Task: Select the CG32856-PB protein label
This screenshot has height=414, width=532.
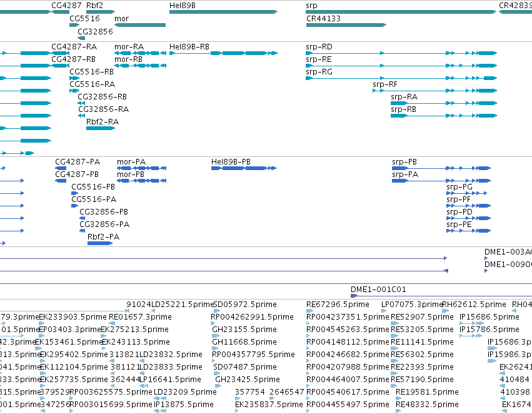Action: click(104, 212)
